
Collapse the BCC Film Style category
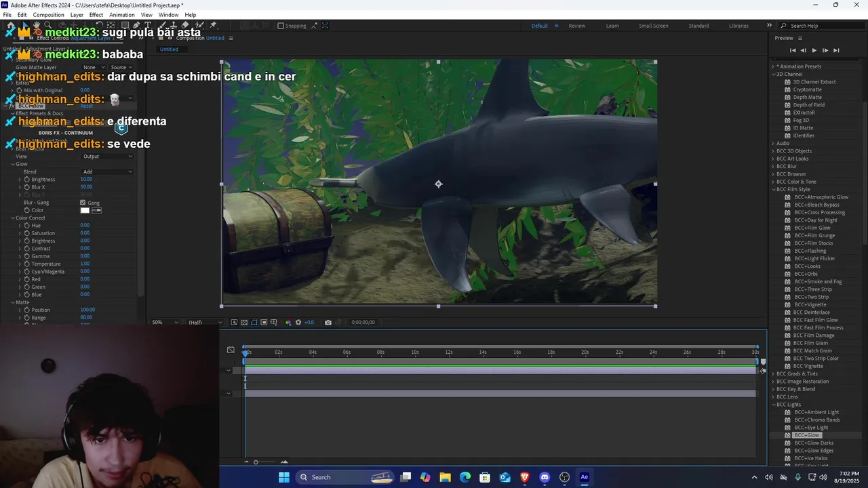[773, 189]
